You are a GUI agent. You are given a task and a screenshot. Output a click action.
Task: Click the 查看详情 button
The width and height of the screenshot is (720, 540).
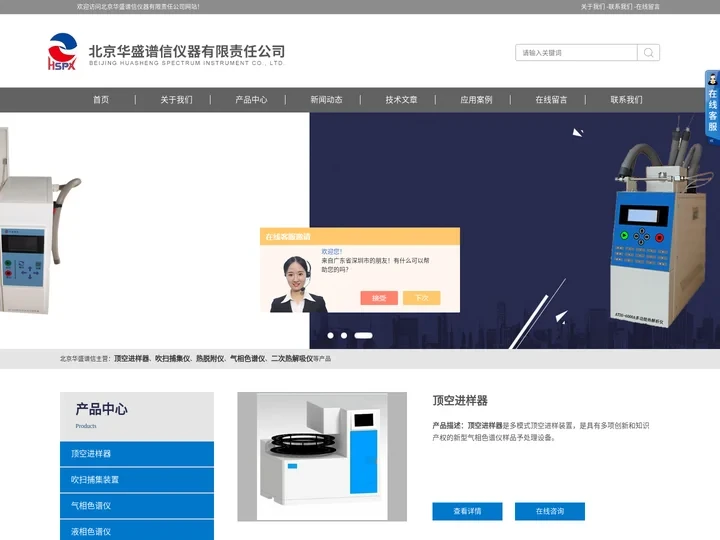tap(467, 511)
